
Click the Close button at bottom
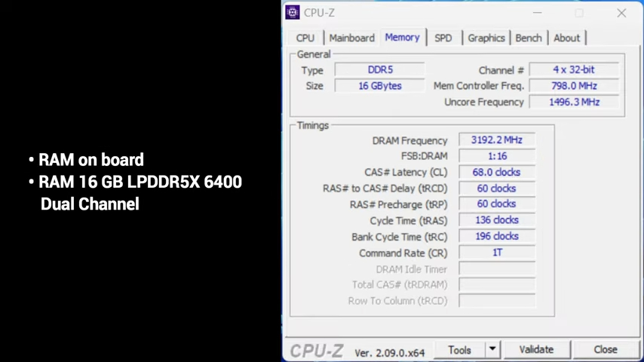[606, 350]
